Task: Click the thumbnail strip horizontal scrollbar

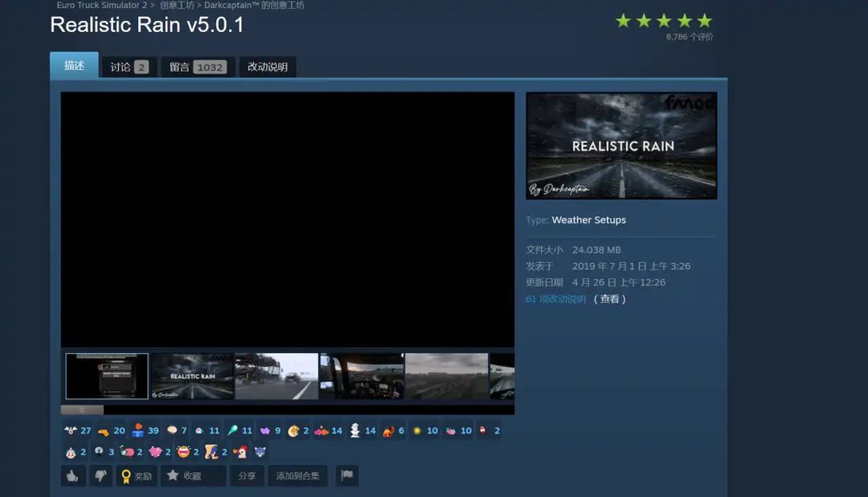Action: click(287, 410)
